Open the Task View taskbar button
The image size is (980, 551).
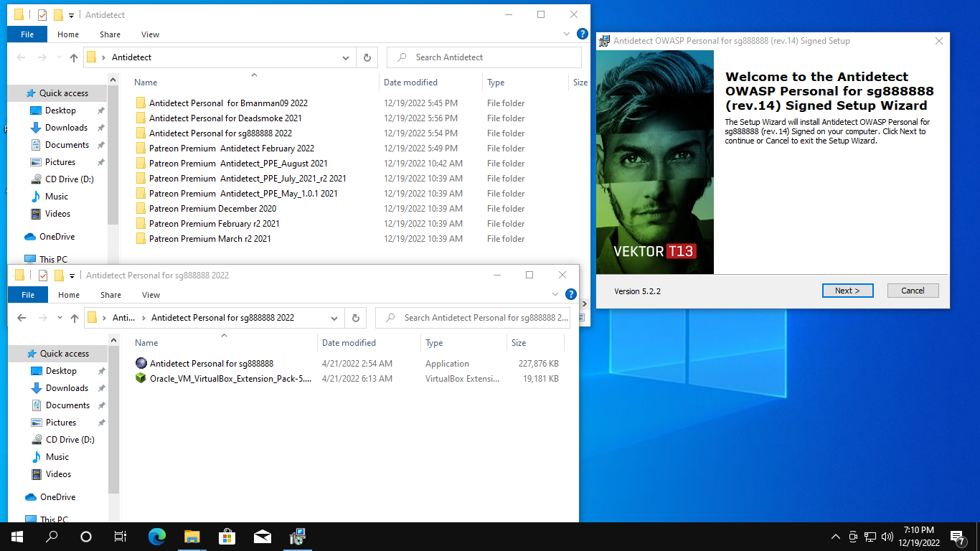121,537
